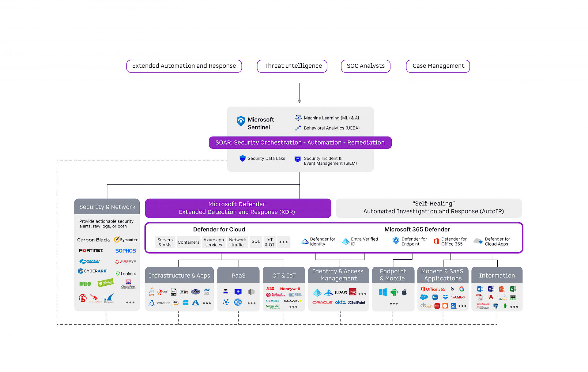Select the Servers & VMs tile
Screen dimensions: 588x372
click(x=165, y=242)
